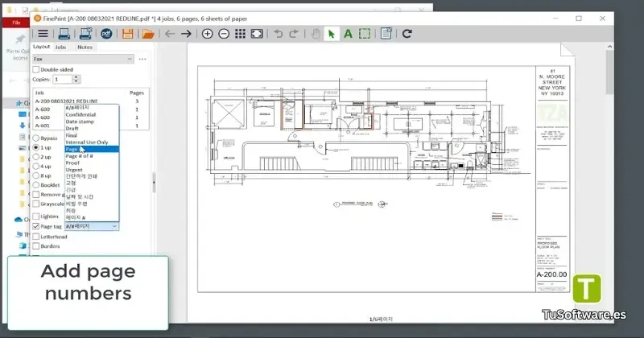Choose Date stamp from the page tag list
This screenshot has height=338, width=644.
pyautogui.click(x=92, y=122)
